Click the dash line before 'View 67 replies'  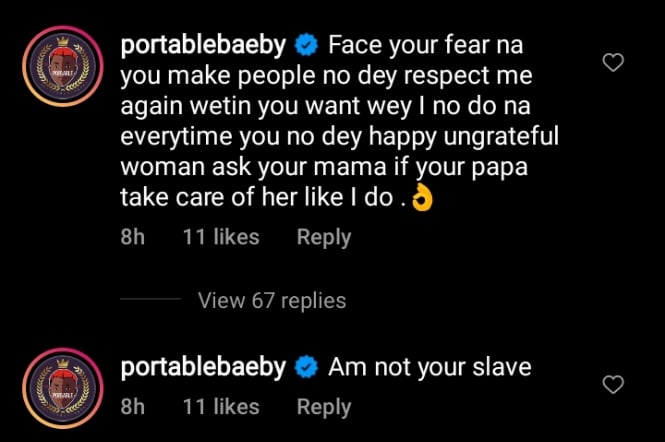click(150, 300)
